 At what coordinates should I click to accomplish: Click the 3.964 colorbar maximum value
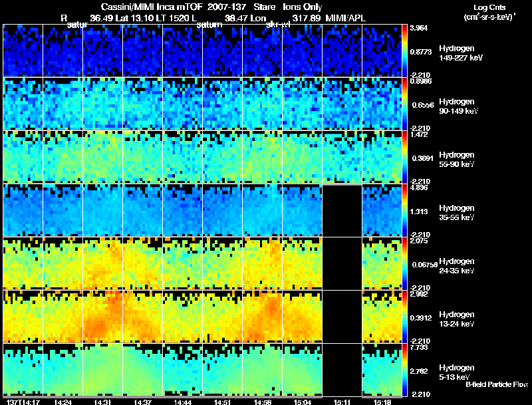click(419, 28)
